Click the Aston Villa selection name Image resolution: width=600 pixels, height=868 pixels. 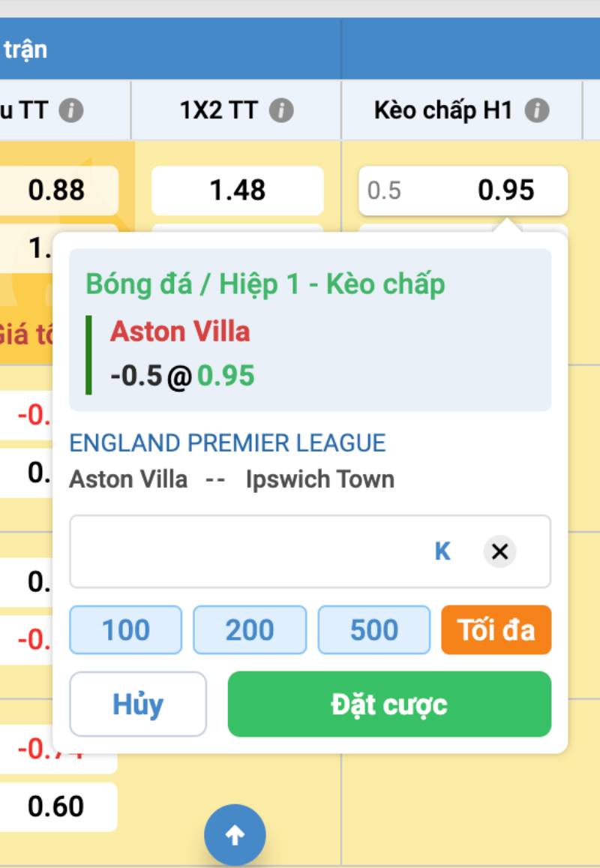coord(180,332)
